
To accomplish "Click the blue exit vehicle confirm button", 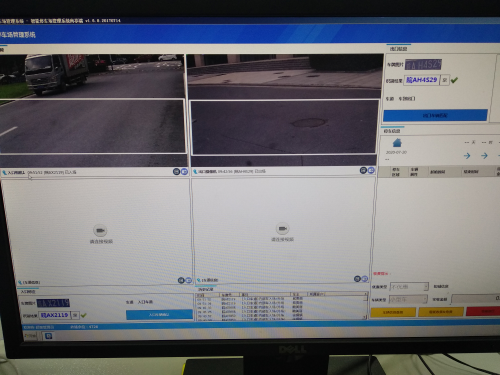I will (x=435, y=115).
